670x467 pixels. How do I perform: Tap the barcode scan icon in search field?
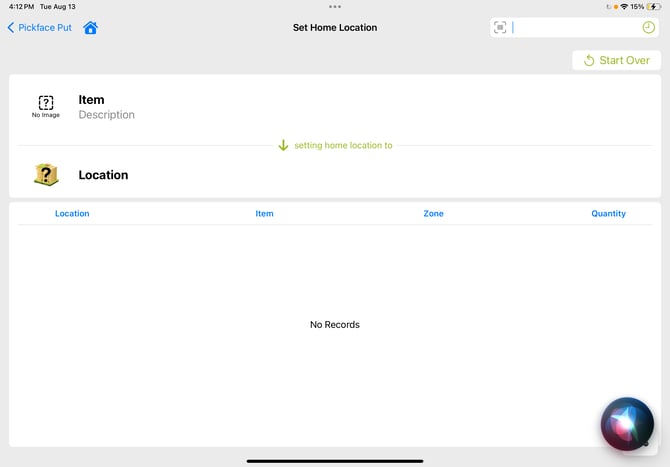coord(500,28)
